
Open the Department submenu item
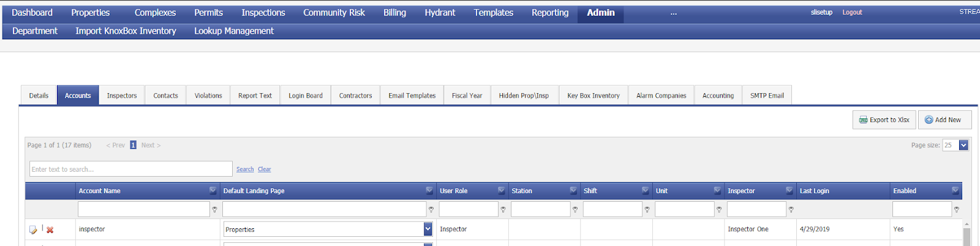[35, 31]
